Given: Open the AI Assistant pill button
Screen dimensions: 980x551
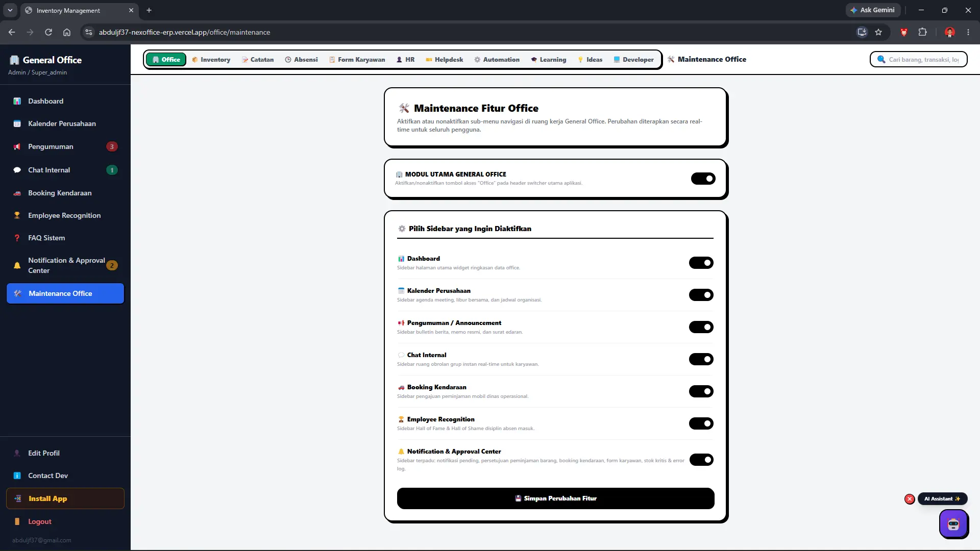Looking at the screenshot, I should click(942, 498).
